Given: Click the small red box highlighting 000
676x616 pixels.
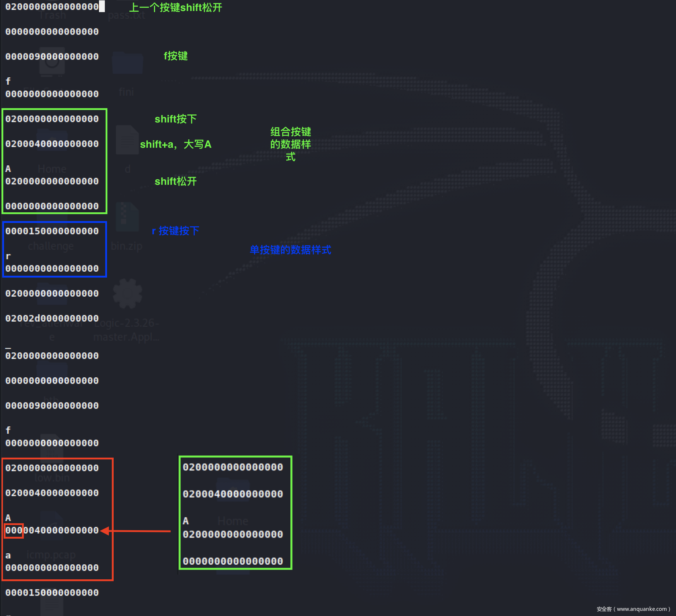Looking at the screenshot, I should click(14, 531).
